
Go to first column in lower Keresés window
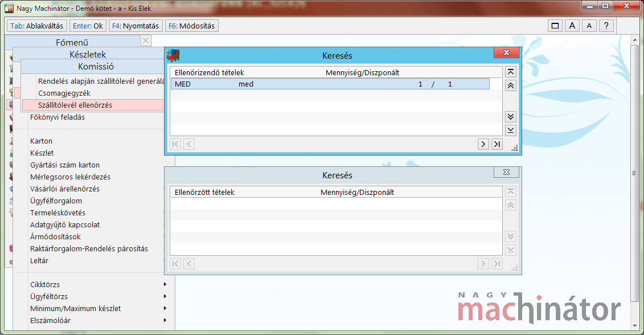point(175,264)
